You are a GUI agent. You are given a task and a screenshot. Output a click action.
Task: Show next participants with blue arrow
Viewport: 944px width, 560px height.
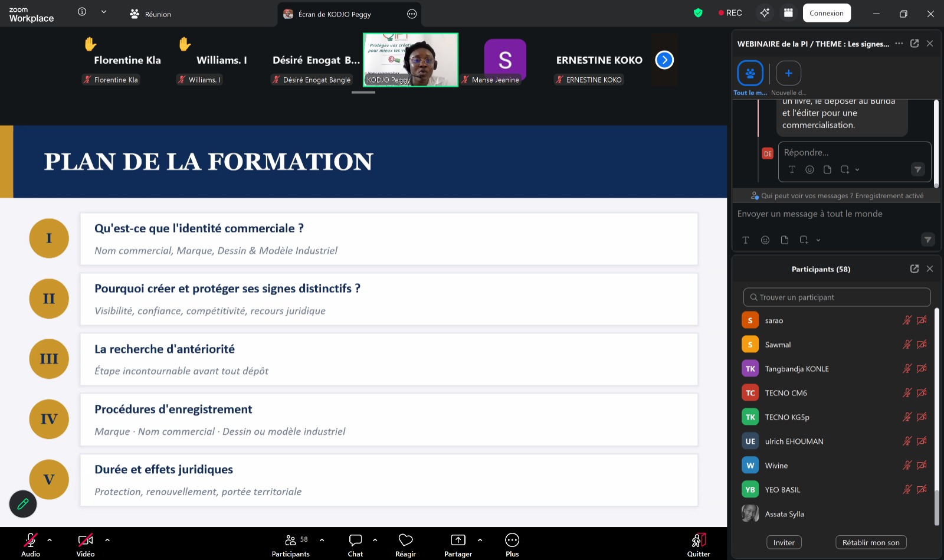(x=664, y=60)
